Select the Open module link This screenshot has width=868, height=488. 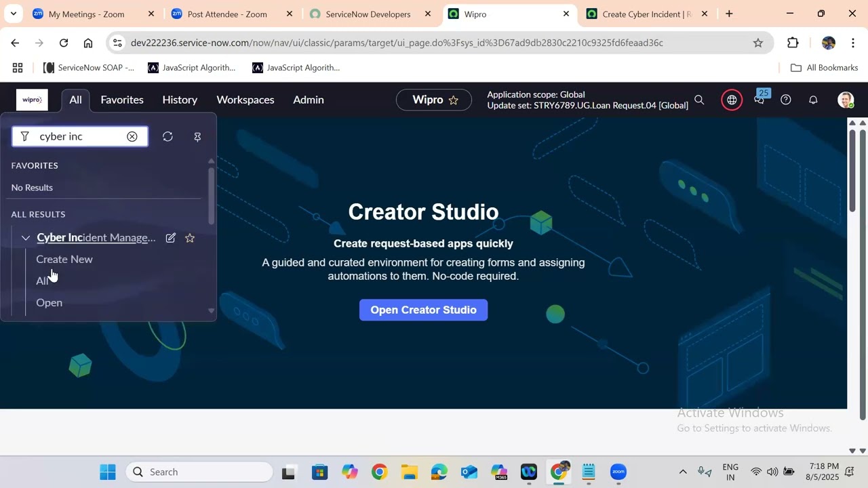coord(49,302)
